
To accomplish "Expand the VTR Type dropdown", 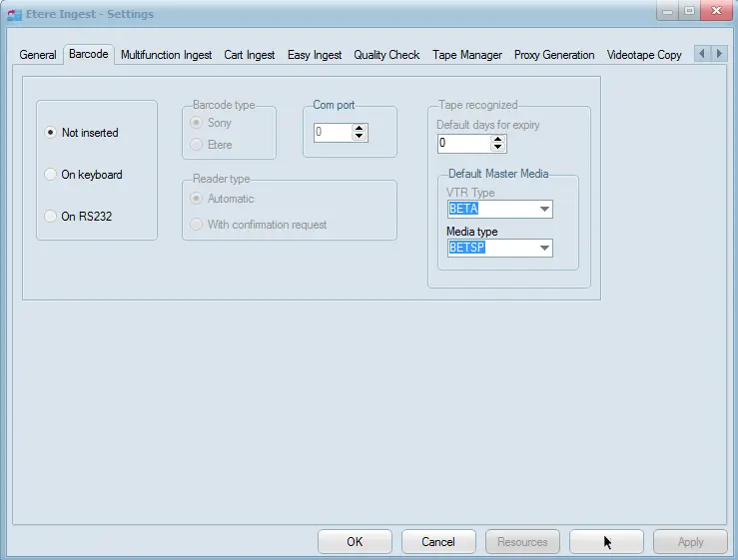I will pyautogui.click(x=544, y=210).
